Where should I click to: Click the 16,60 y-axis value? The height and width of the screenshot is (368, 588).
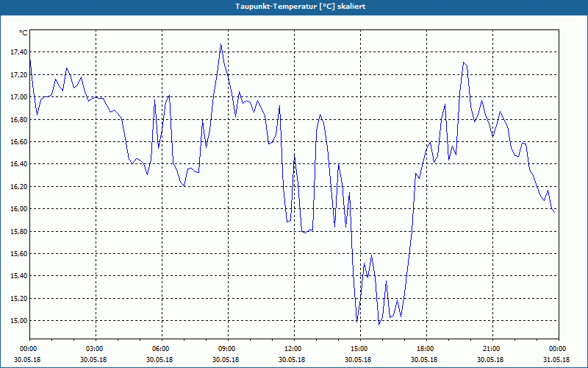click(18, 141)
